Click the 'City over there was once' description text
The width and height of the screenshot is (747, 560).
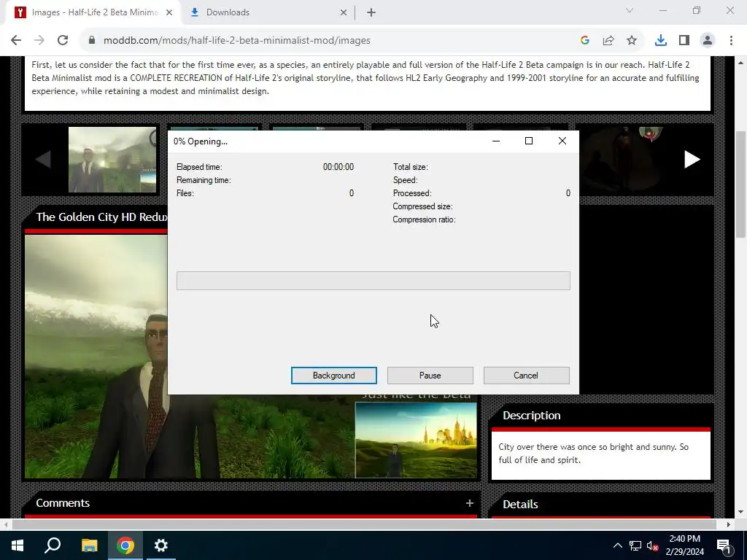[594, 454]
